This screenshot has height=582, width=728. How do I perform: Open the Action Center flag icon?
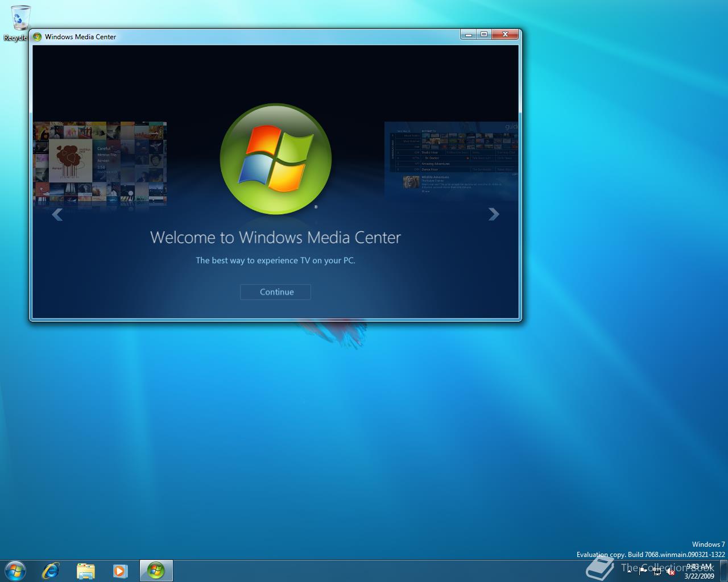(643, 571)
